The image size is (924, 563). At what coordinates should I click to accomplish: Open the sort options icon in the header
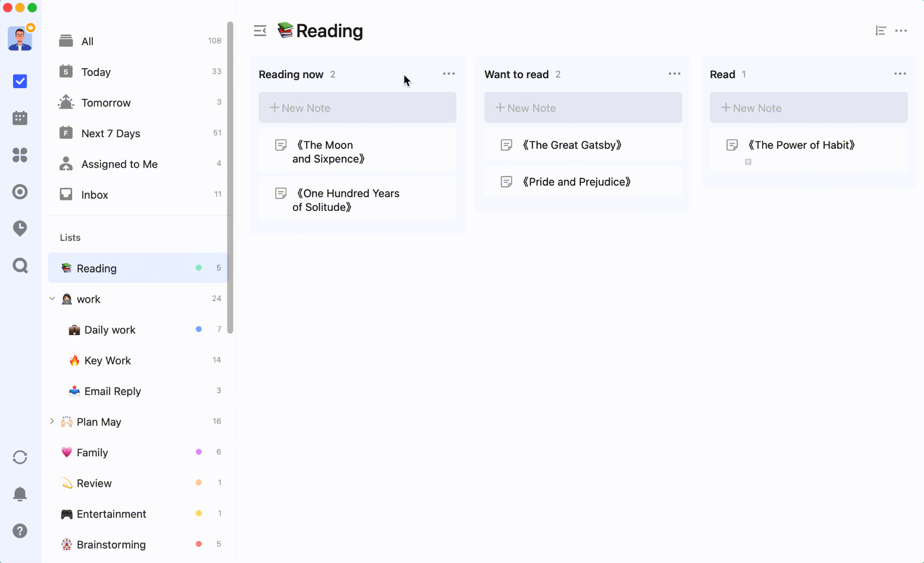click(880, 31)
